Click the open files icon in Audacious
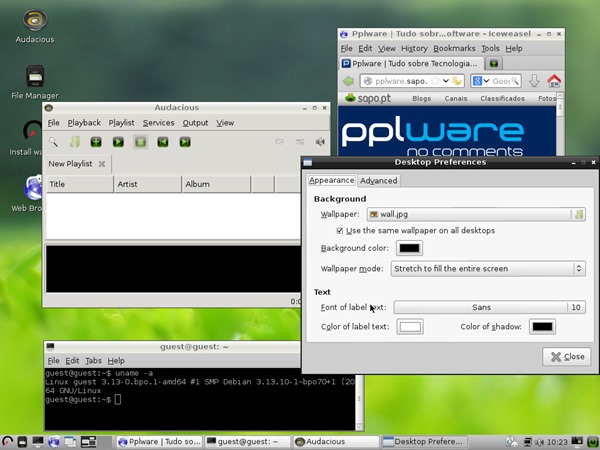 pyautogui.click(x=75, y=142)
